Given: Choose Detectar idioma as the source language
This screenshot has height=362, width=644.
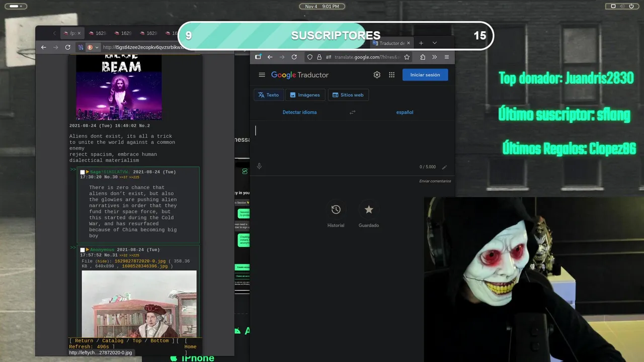Looking at the screenshot, I should pyautogui.click(x=300, y=112).
